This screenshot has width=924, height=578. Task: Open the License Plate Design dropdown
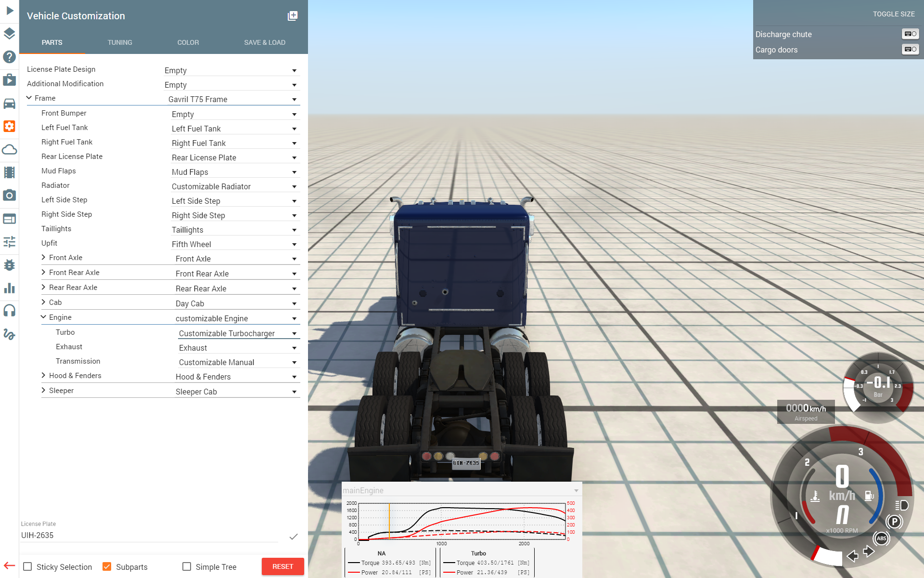pos(231,70)
